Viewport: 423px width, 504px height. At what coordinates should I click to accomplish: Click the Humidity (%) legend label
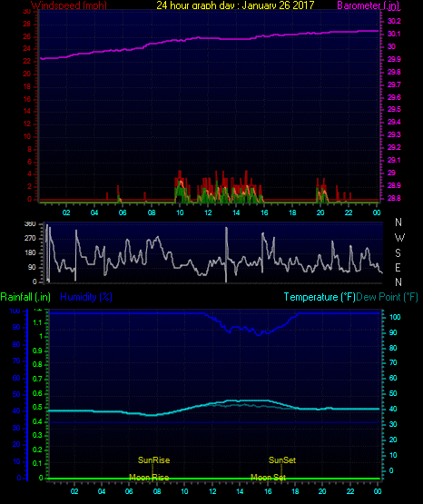click(86, 297)
